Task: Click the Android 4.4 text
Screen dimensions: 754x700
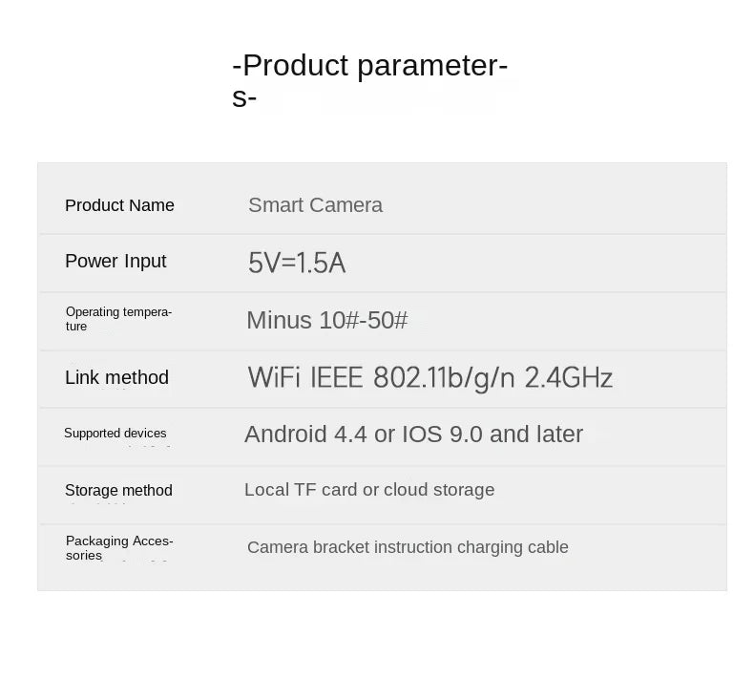Action: coord(305,435)
